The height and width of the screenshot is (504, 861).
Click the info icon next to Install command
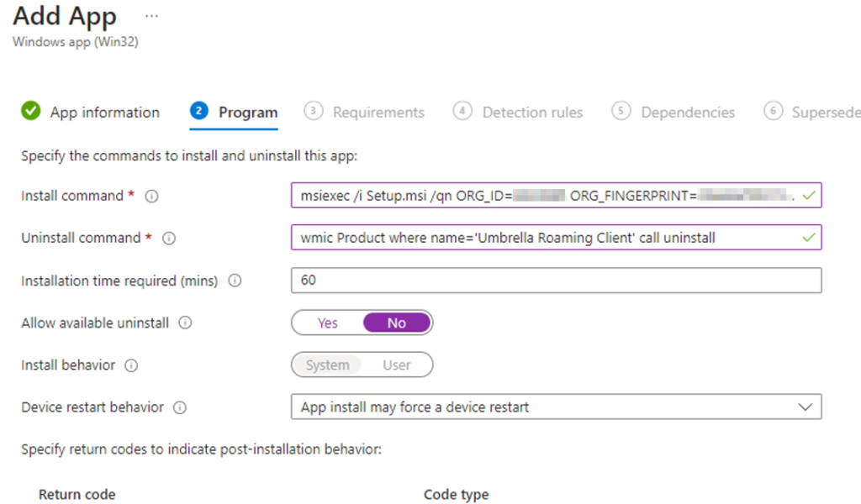[151, 196]
